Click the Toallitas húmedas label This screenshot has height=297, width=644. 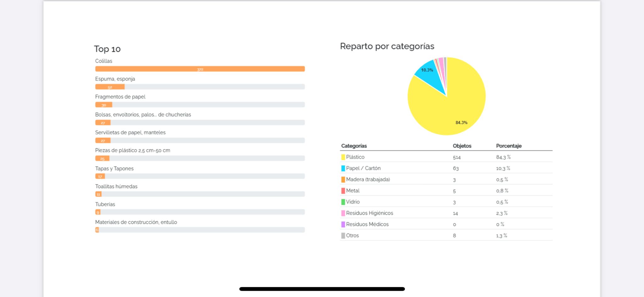click(x=116, y=186)
